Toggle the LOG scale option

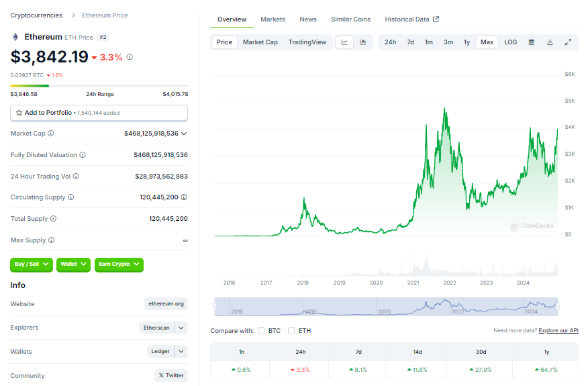510,42
